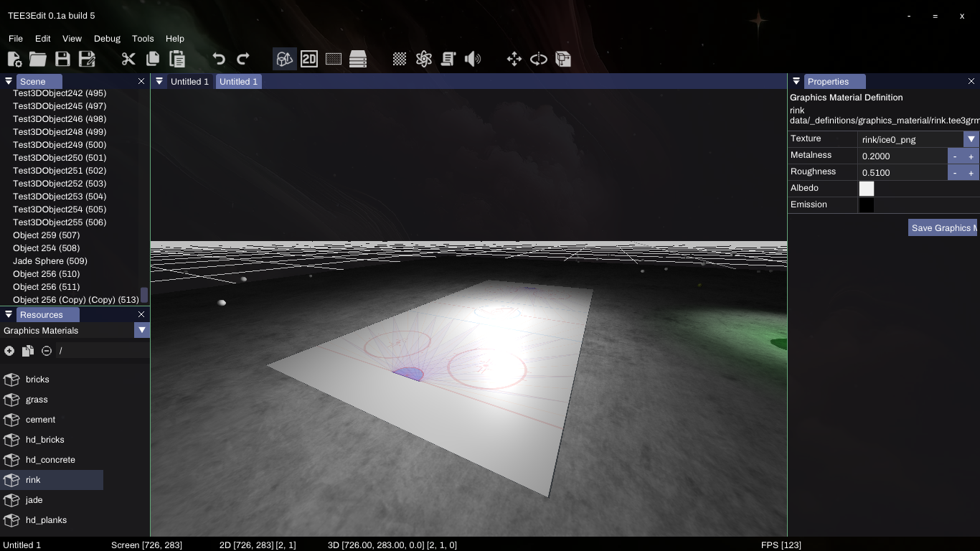Add a new resource with plus icon
980x551 pixels.
9,351
